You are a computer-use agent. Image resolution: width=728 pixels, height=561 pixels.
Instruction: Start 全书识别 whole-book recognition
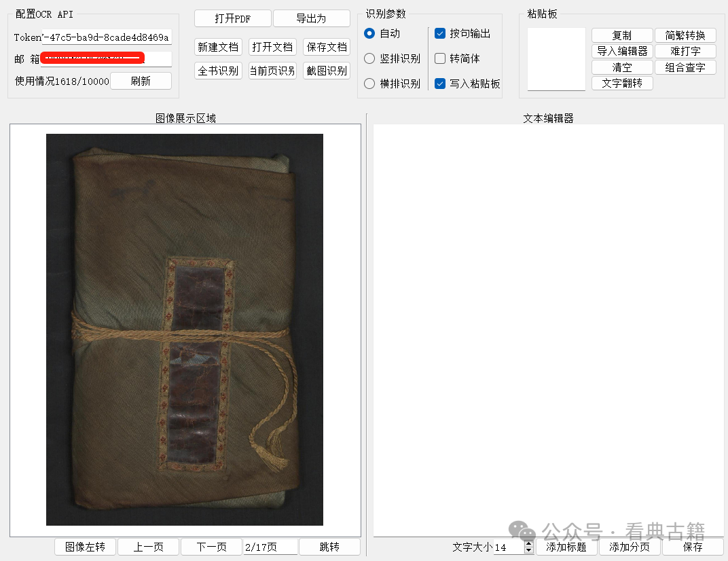(218, 71)
